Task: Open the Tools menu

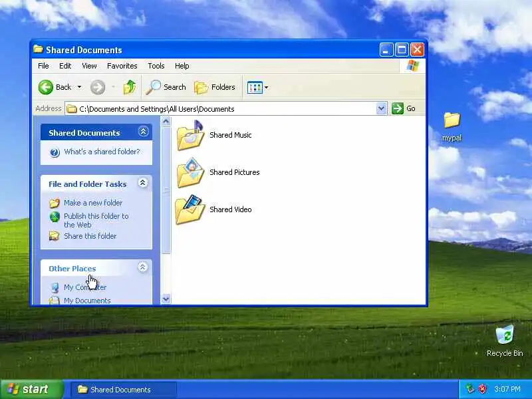Action: pyautogui.click(x=156, y=66)
